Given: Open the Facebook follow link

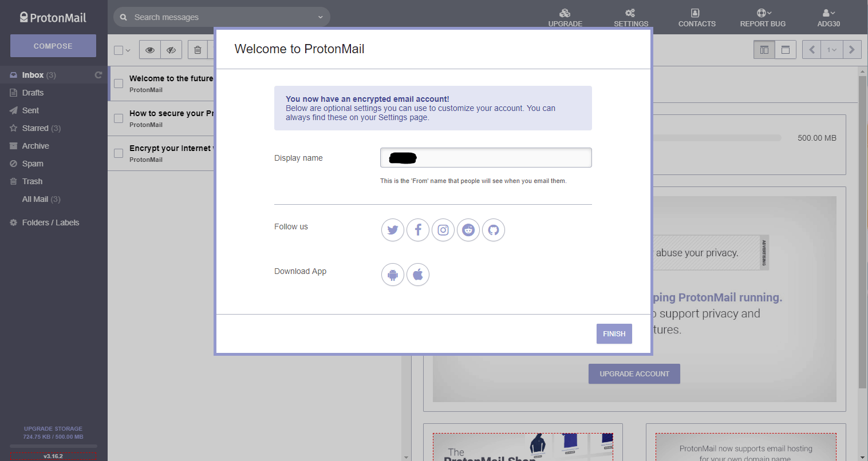Looking at the screenshot, I should (418, 230).
